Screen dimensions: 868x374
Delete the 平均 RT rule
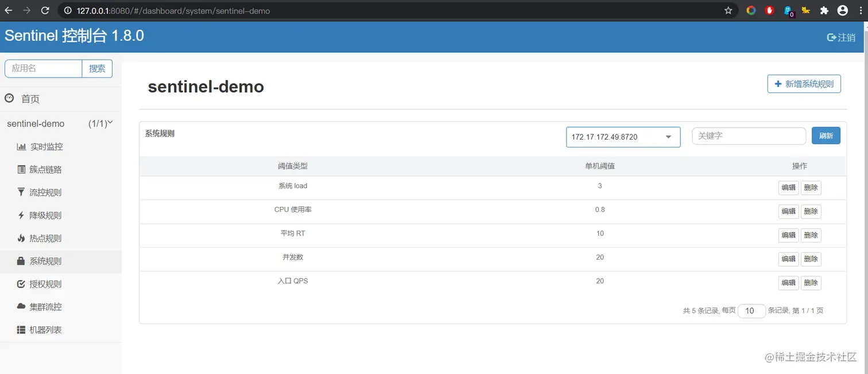(x=811, y=235)
